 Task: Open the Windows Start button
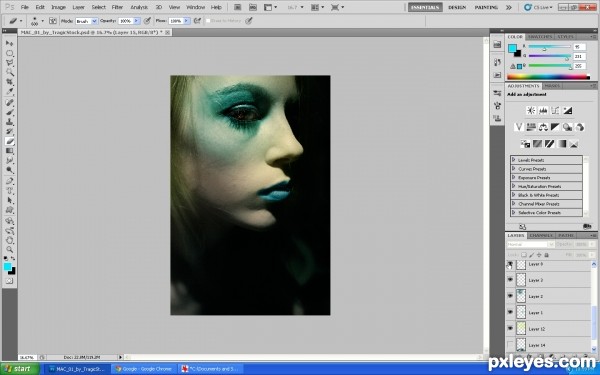pos(20,369)
